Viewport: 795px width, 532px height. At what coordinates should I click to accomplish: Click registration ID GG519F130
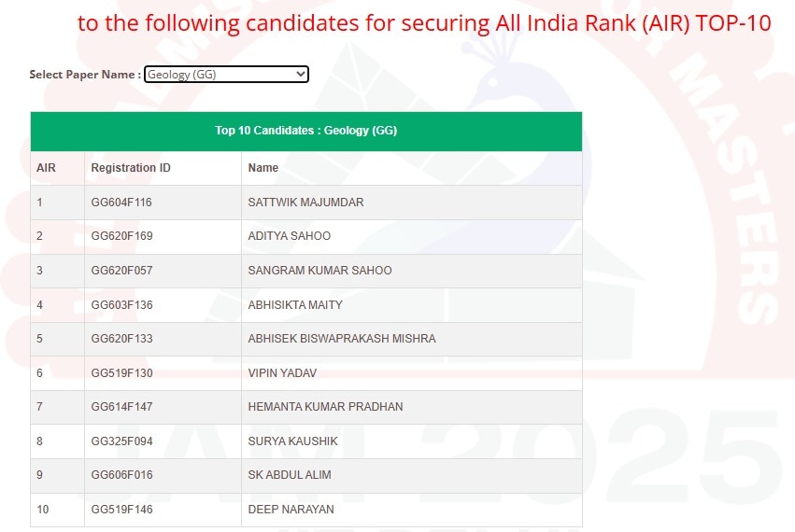tap(121, 373)
